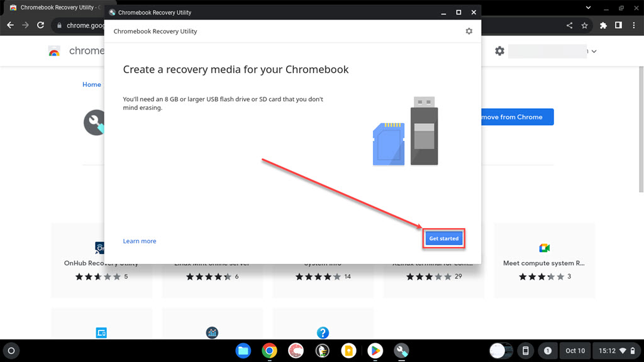Screen dimensions: 644x362
Task: Toggle the browser side panel icon
Action: click(x=618, y=25)
